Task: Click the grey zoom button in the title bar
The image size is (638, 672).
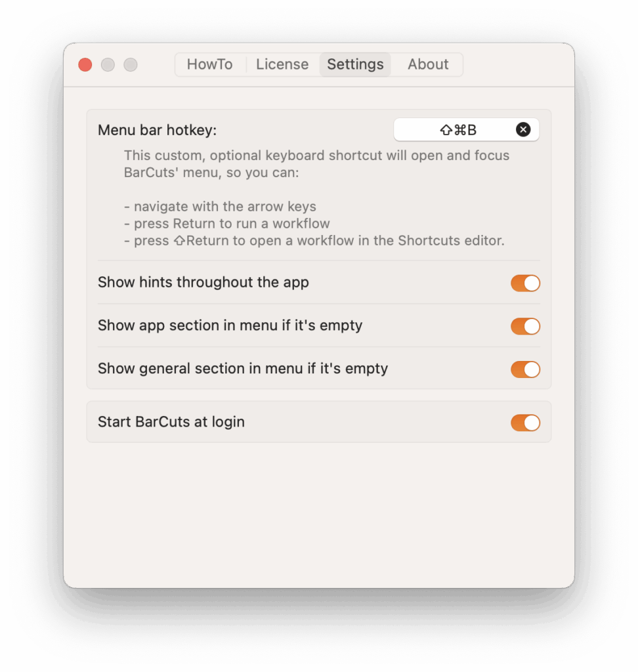Action: pos(131,65)
